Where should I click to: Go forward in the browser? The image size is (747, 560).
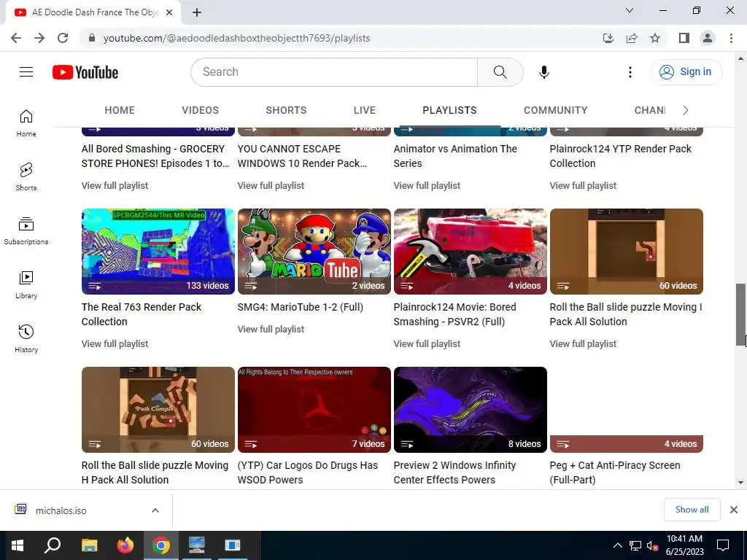pos(39,38)
